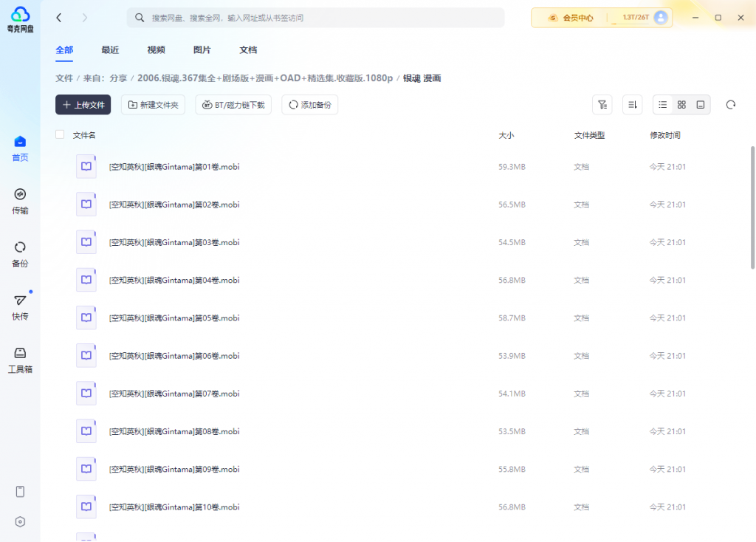Image resolution: width=756 pixels, height=542 pixels.
Task: Switch to large preview view
Action: [x=701, y=105]
